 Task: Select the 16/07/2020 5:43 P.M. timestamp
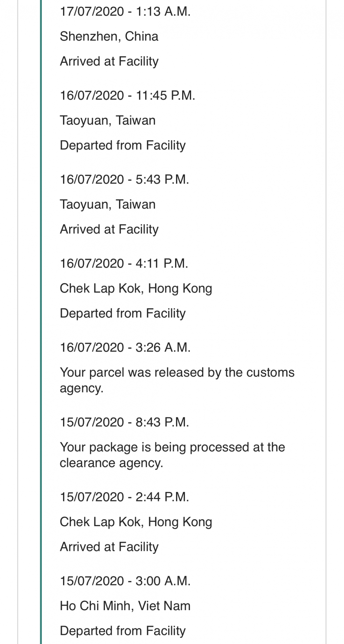coord(125,180)
